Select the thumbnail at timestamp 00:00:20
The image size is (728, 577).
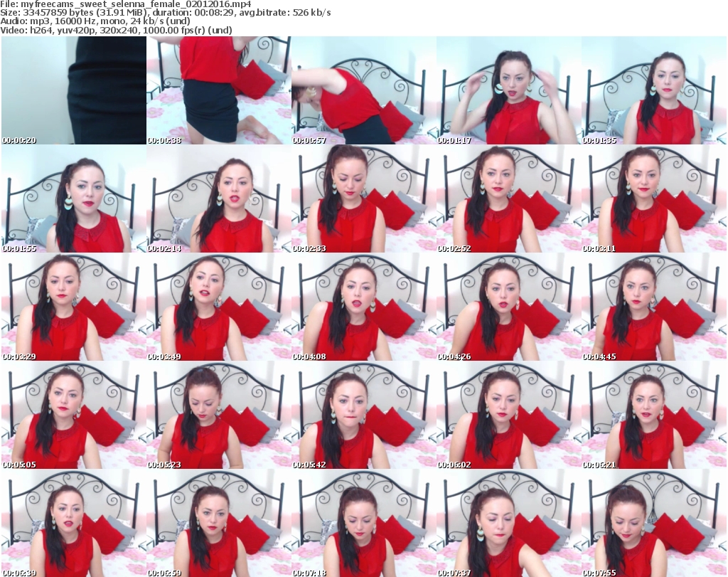74,90
